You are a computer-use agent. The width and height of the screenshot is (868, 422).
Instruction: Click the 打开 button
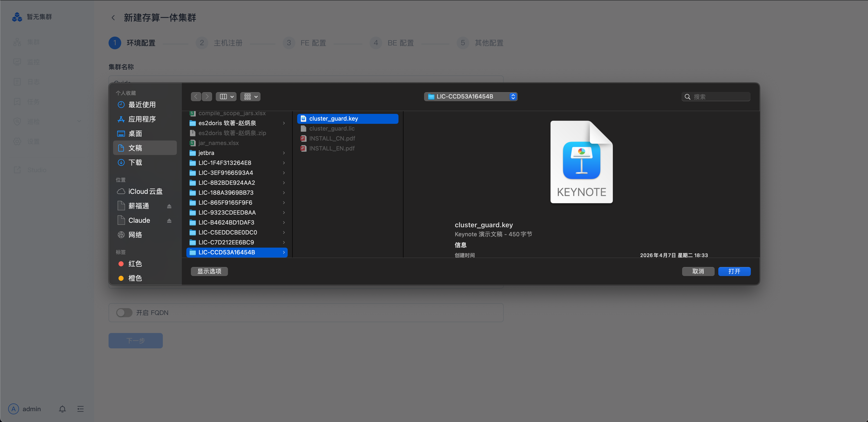click(x=734, y=272)
